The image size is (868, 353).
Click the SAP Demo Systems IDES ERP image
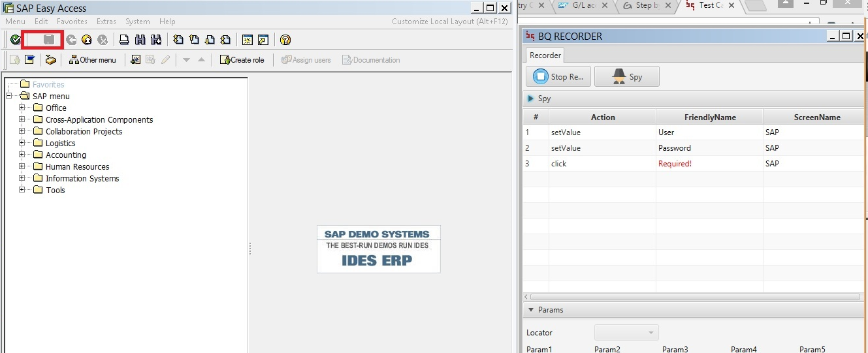click(x=379, y=249)
